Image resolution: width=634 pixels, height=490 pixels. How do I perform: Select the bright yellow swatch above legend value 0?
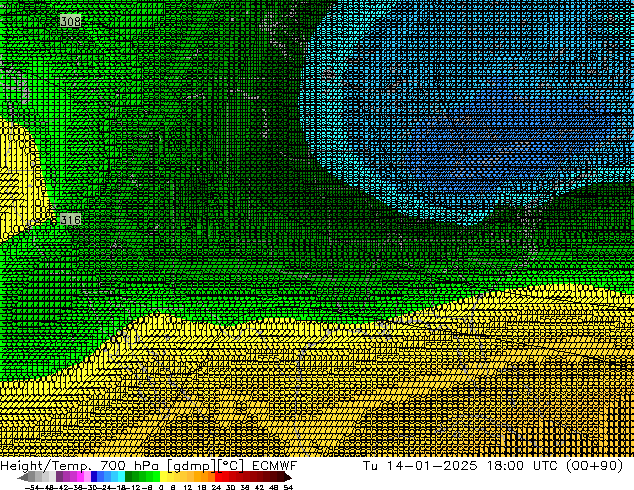click(163, 476)
